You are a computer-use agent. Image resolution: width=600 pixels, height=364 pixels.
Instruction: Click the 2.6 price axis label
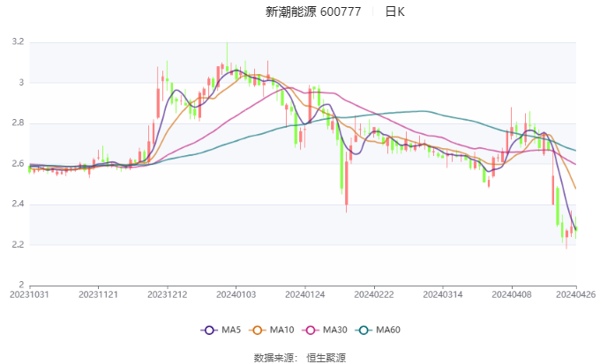18,164
